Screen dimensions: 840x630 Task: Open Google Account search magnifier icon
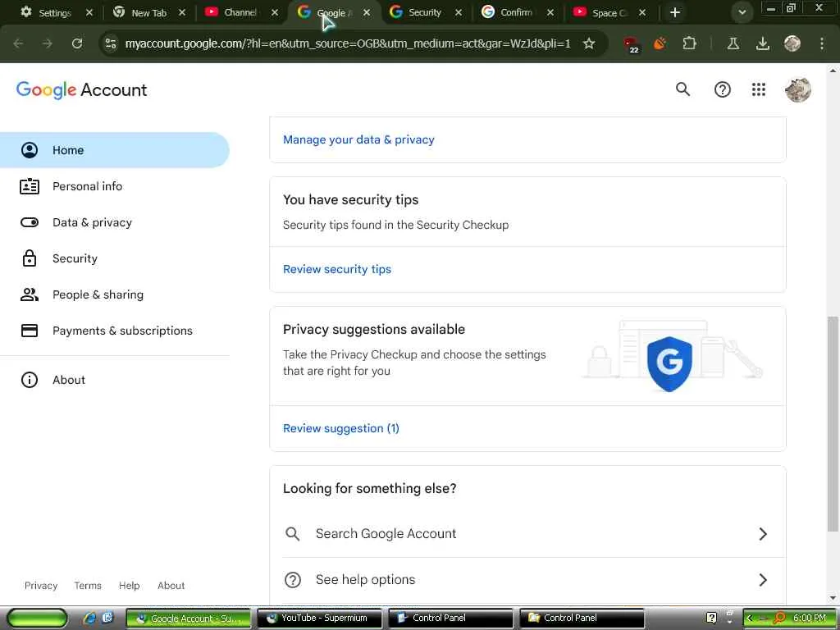(682, 89)
